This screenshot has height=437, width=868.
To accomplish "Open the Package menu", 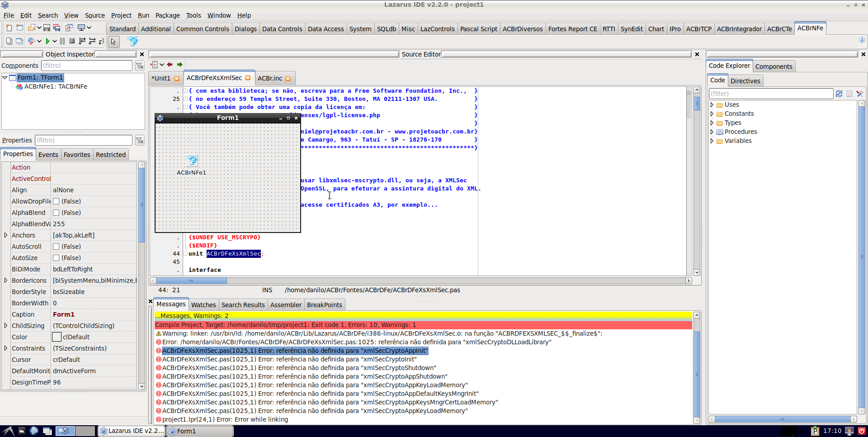I will pos(167,15).
